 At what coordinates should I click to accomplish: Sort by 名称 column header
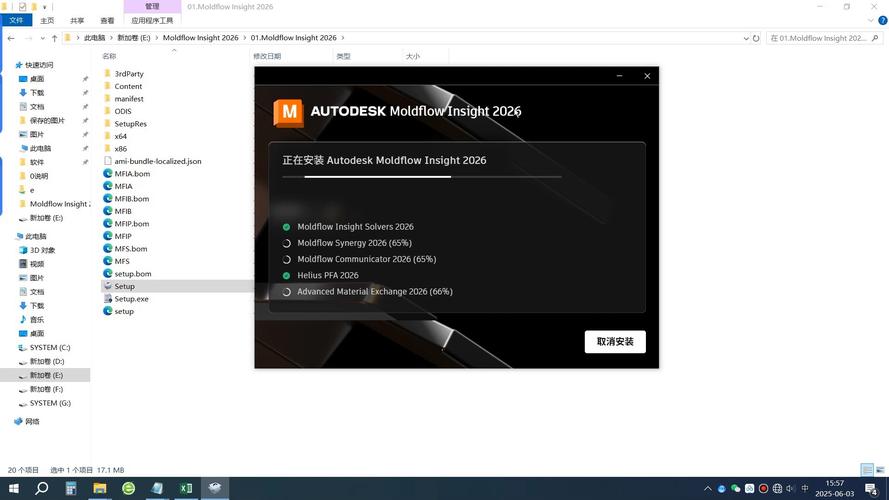tap(109, 56)
